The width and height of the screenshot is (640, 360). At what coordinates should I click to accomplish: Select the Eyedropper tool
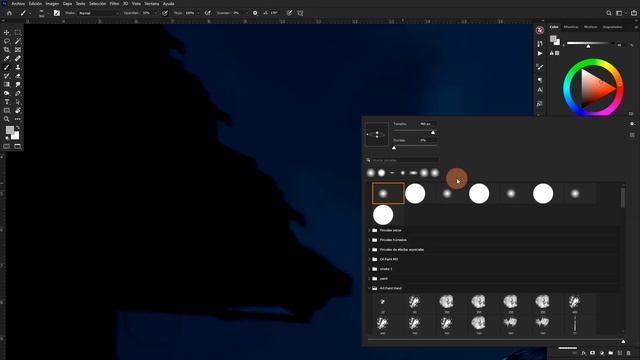pos(7,58)
